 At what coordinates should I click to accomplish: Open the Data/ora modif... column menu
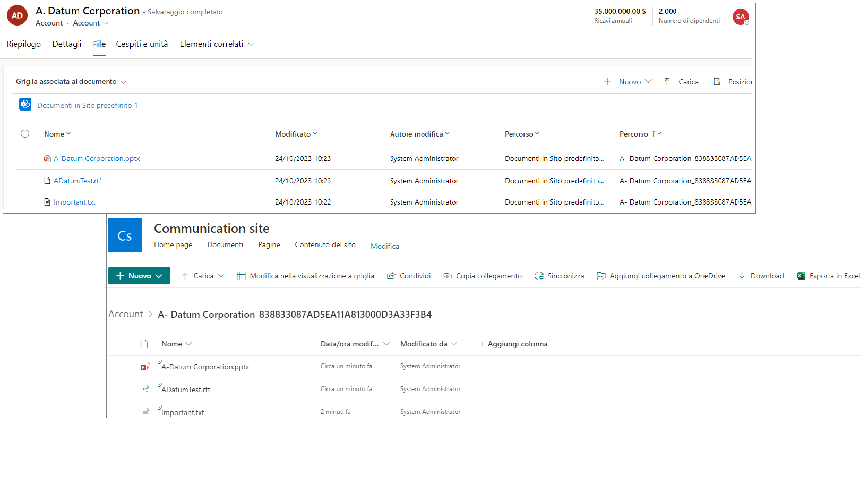click(x=386, y=344)
